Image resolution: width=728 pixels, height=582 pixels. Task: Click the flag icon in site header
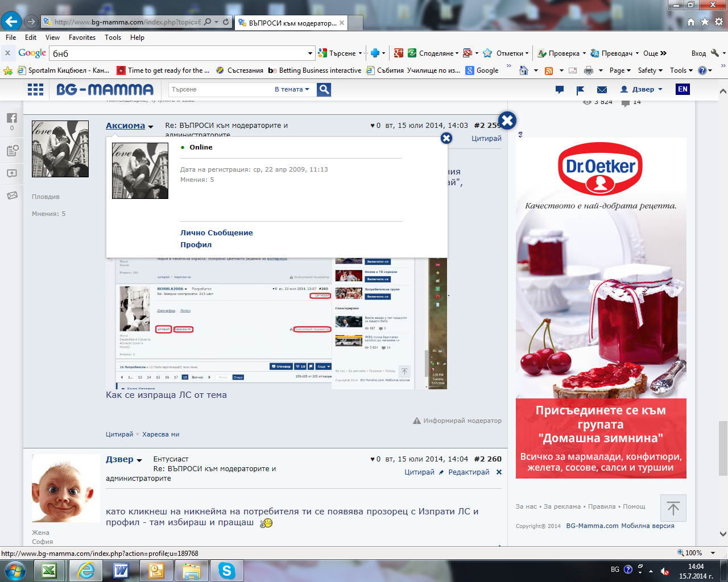[x=581, y=90]
